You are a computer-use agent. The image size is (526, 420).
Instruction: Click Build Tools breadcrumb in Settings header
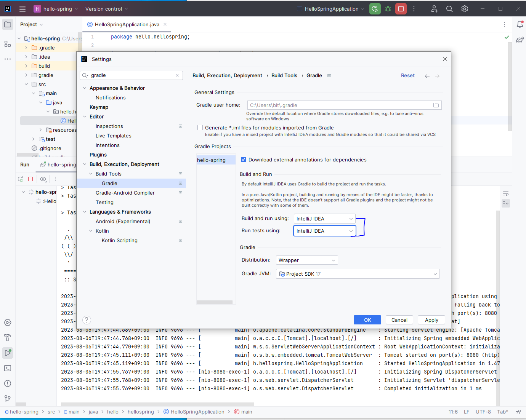pos(284,75)
